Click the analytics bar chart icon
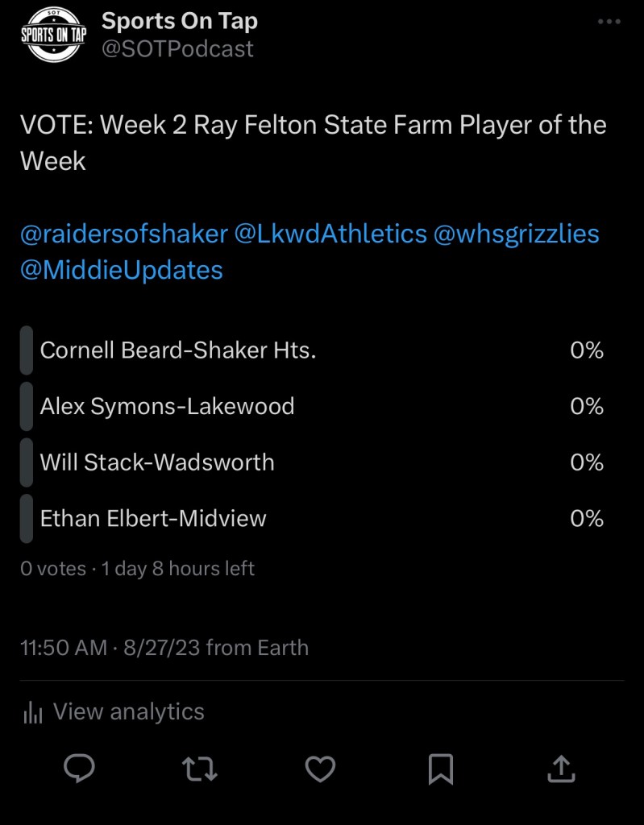This screenshot has width=644, height=825. point(33,712)
